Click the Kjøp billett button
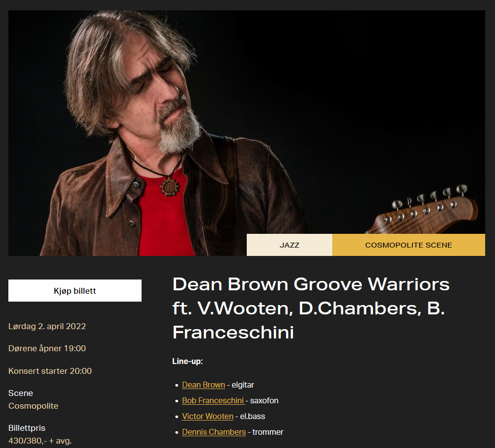Viewport: 495px width, 448px height. (75, 291)
